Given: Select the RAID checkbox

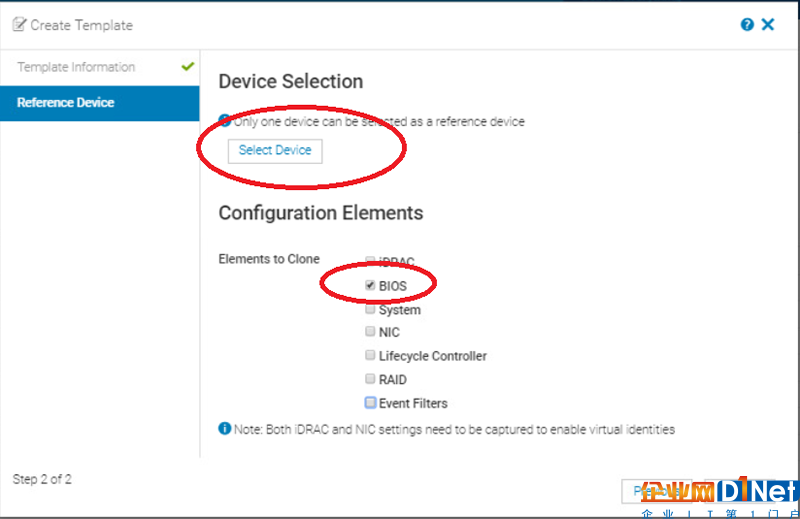Looking at the screenshot, I should click(x=370, y=379).
